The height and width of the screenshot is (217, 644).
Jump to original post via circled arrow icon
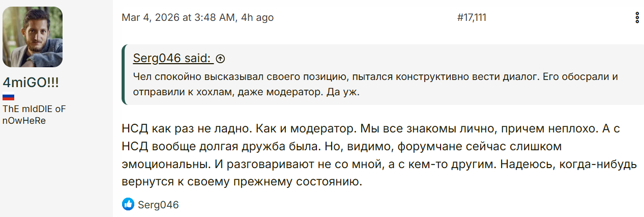(x=220, y=59)
